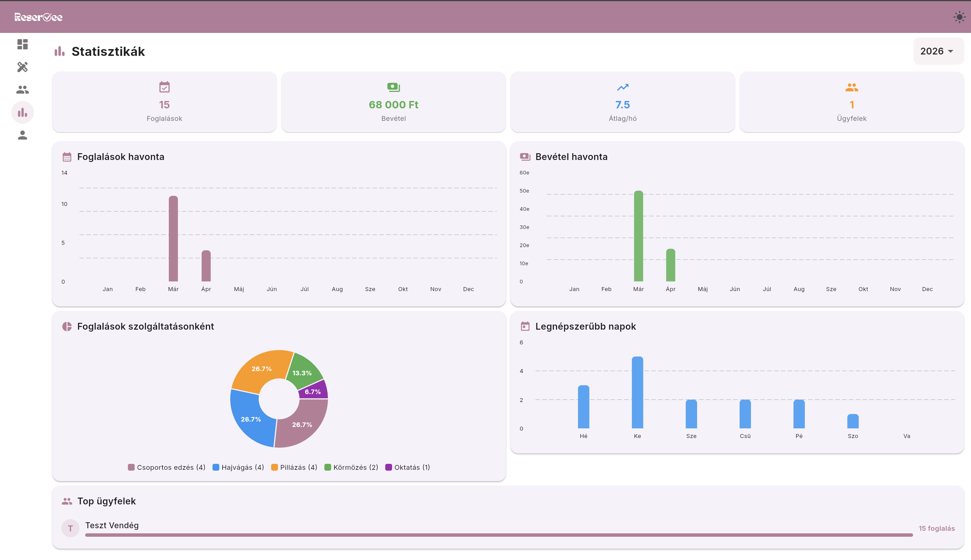This screenshot has width=971, height=560.
Task: Open the dashboard grid icon in sidebar
Action: pyautogui.click(x=22, y=44)
